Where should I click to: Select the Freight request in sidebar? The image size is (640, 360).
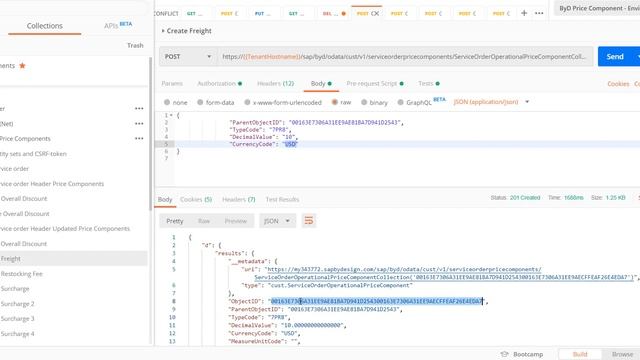tap(73, 259)
